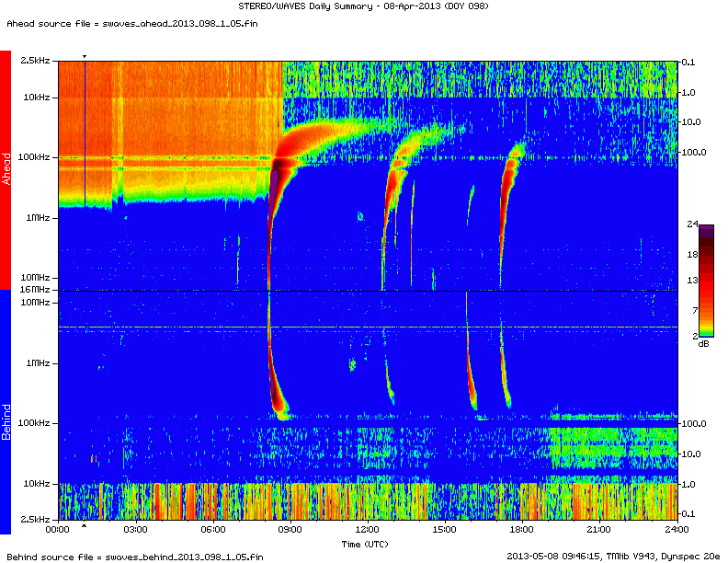Click the small triangle marker above the Ahead spectrogram

click(x=85, y=57)
